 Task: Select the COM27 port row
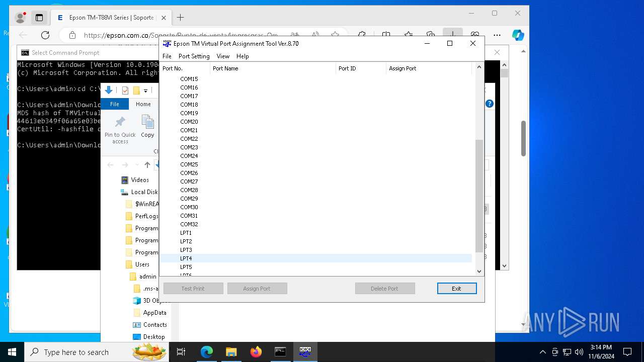pos(316,182)
